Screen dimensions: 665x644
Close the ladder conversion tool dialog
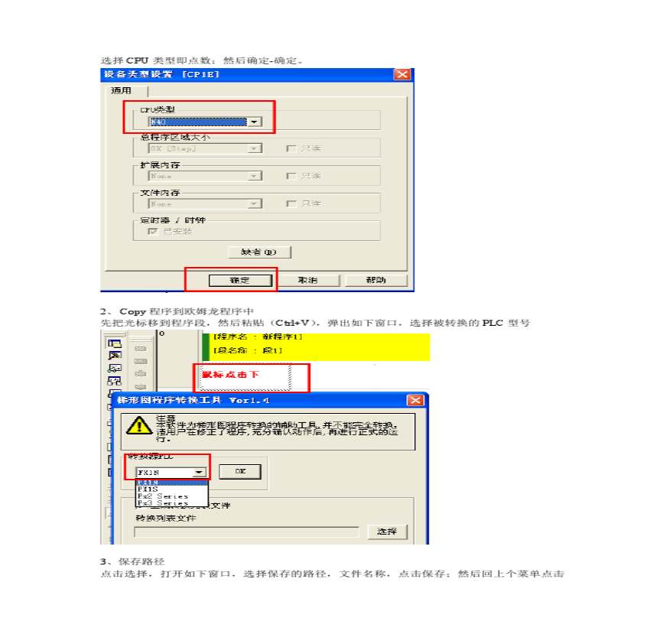[x=415, y=400]
